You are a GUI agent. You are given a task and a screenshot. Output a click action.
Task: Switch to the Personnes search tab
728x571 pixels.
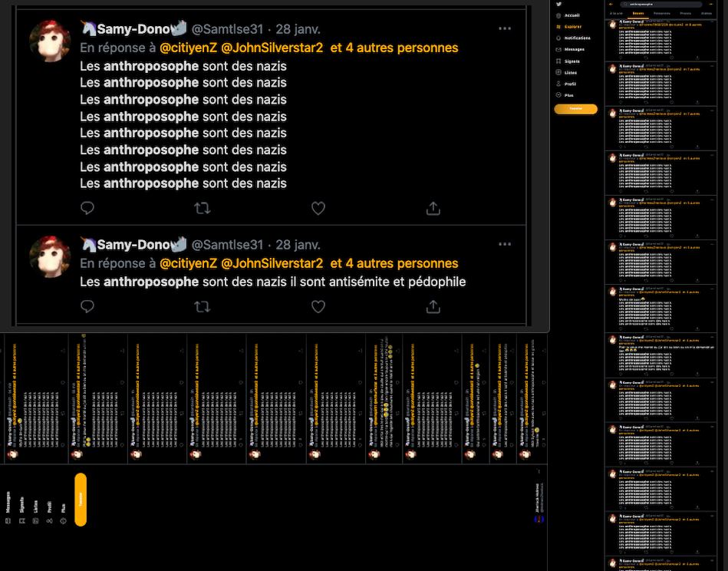tap(661, 14)
